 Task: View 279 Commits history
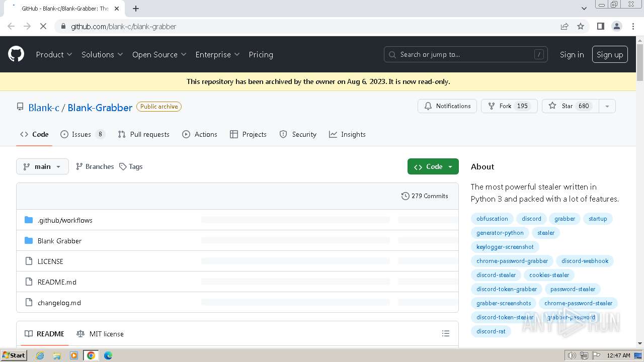tap(425, 196)
